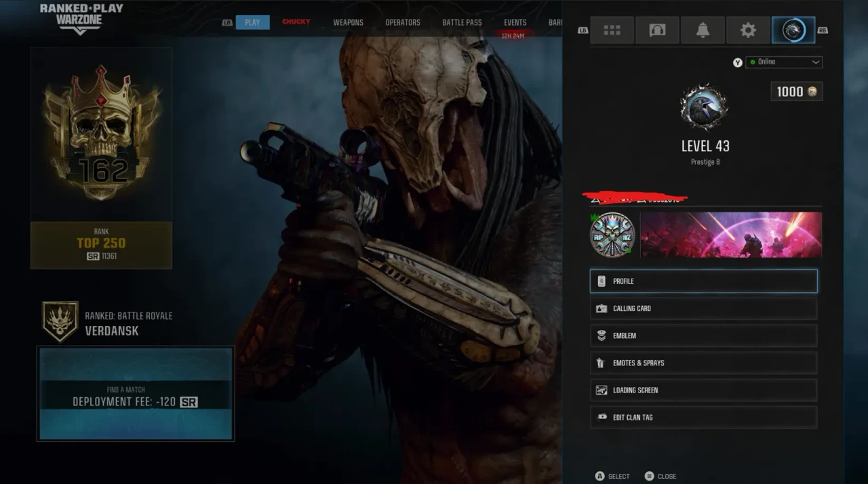
Task: Click the Prestige 8 label
Action: tap(705, 163)
